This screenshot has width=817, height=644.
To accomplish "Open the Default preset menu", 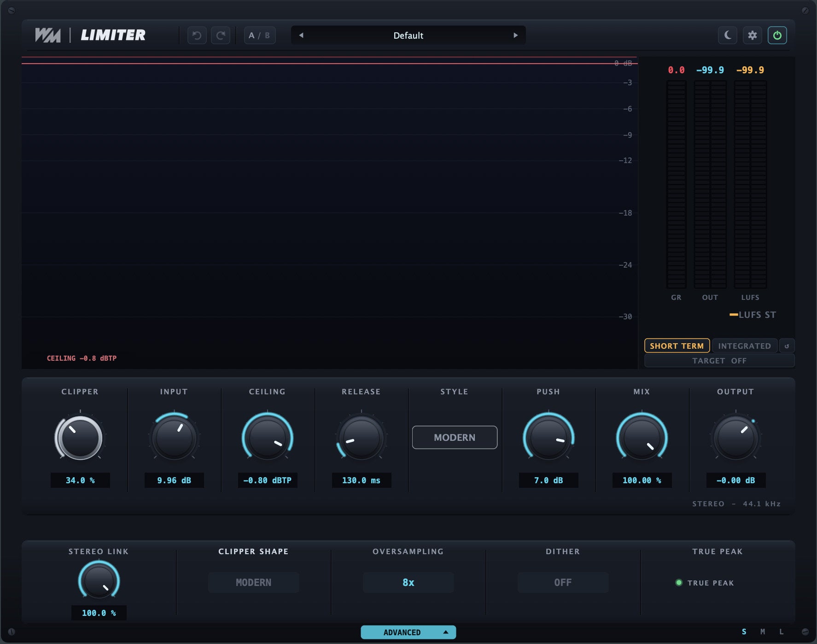I will pyautogui.click(x=408, y=35).
